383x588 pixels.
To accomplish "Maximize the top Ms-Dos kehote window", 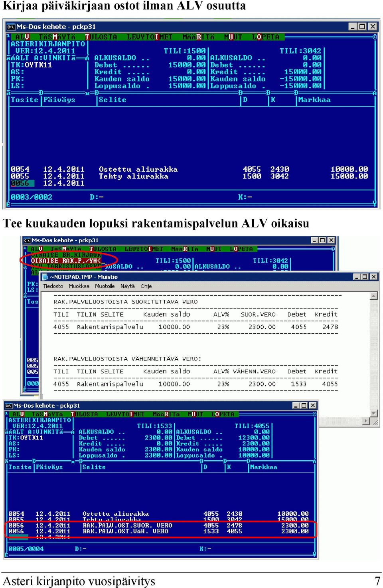I will [x=362, y=27].
